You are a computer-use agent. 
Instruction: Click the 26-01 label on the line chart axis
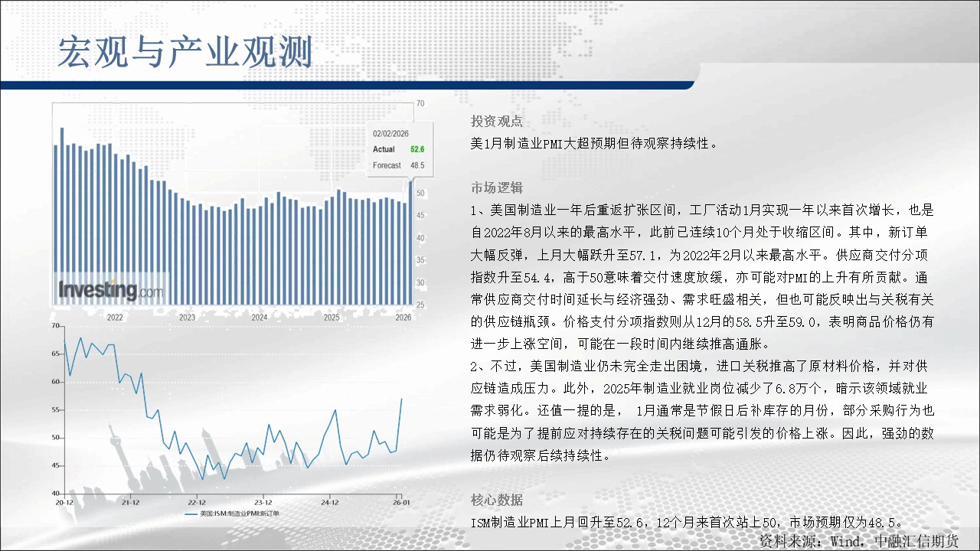coord(402,503)
